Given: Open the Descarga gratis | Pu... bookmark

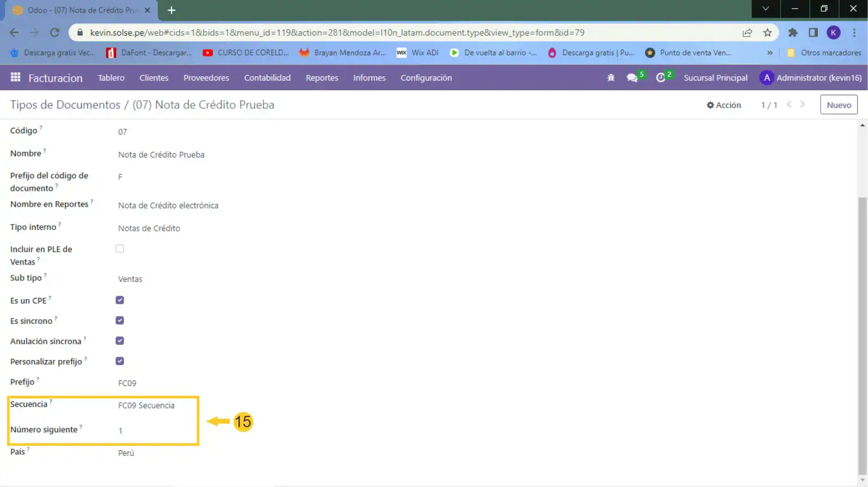Looking at the screenshot, I should point(591,52).
